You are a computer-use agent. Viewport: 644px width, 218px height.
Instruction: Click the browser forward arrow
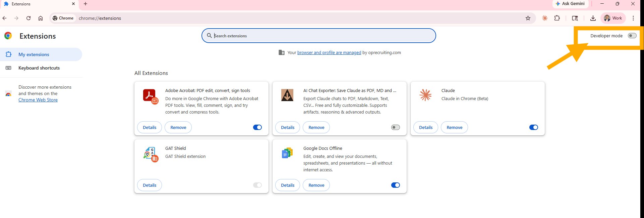[x=16, y=18]
